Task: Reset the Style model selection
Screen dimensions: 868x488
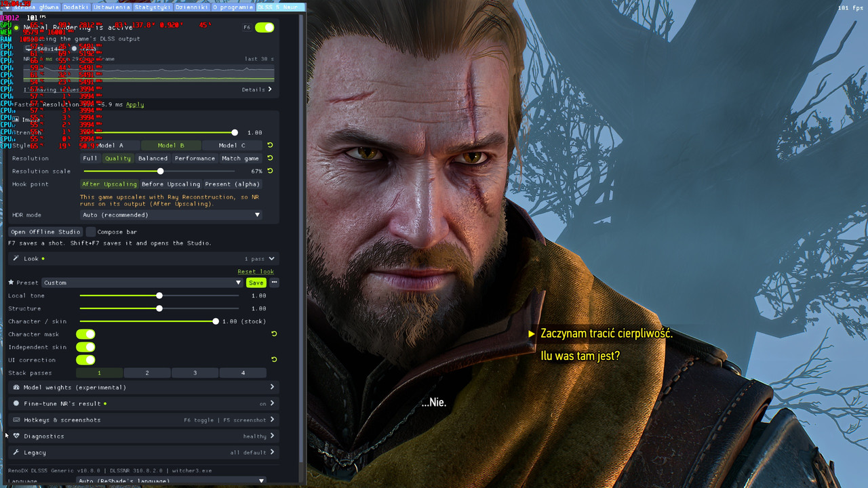Action: click(x=270, y=145)
